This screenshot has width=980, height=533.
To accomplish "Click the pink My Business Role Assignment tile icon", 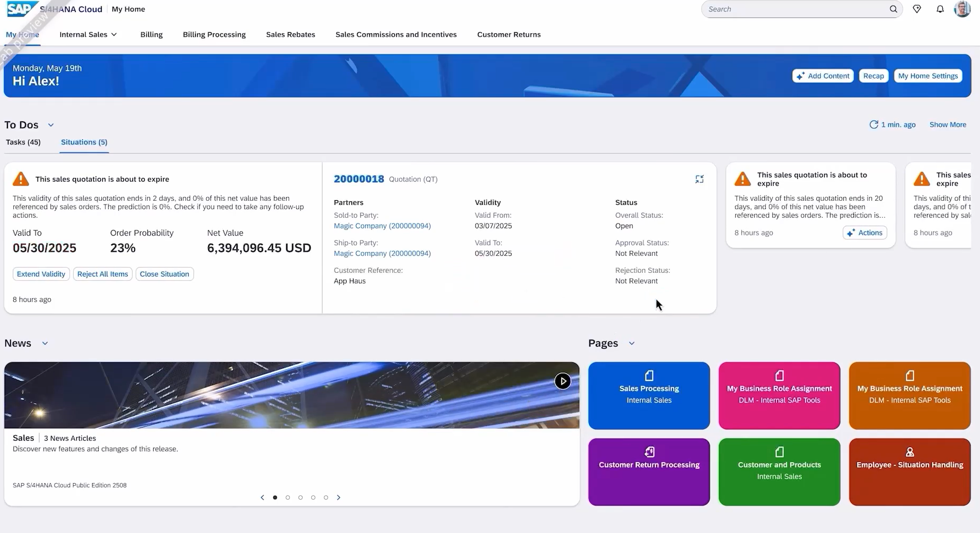I will [x=780, y=376].
